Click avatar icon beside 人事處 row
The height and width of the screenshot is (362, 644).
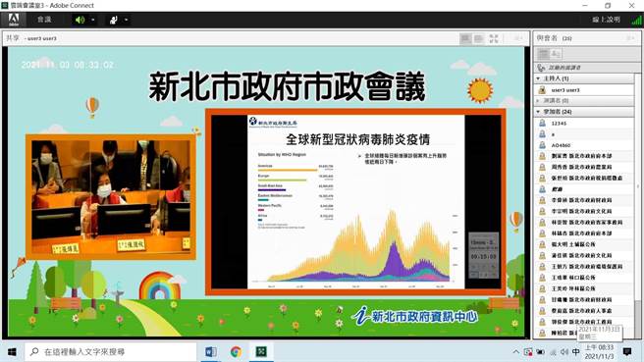point(542,311)
